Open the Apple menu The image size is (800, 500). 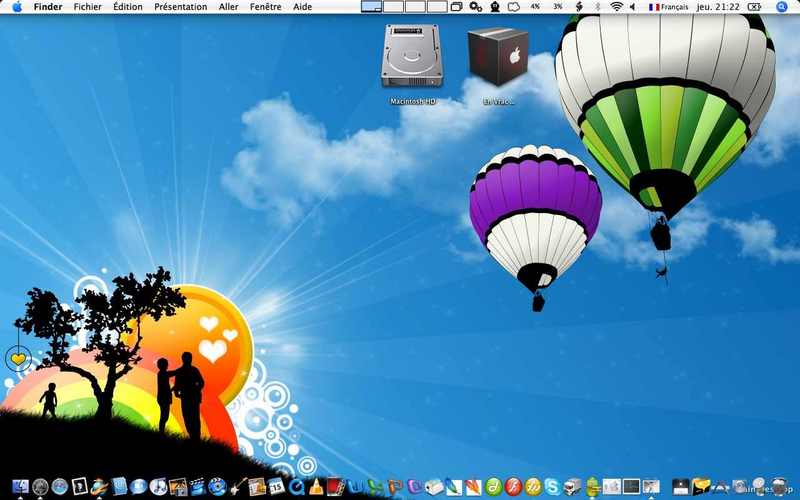[17, 7]
